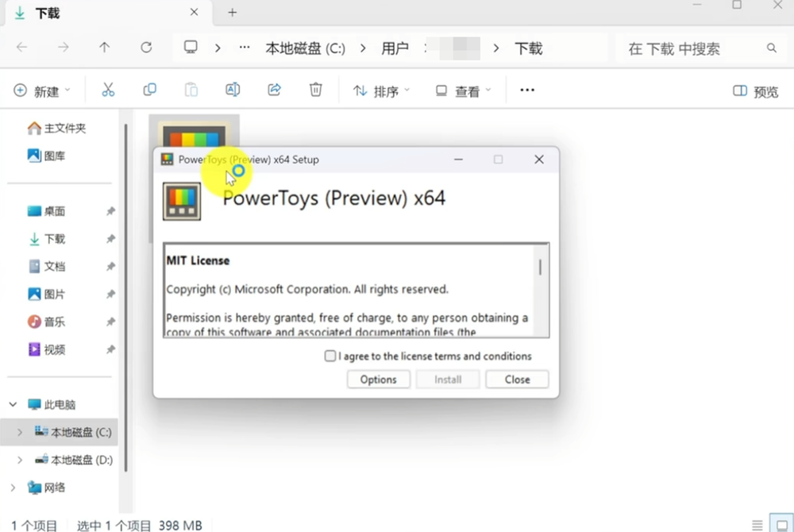Toggle the 预览 preview pane

coord(756,91)
